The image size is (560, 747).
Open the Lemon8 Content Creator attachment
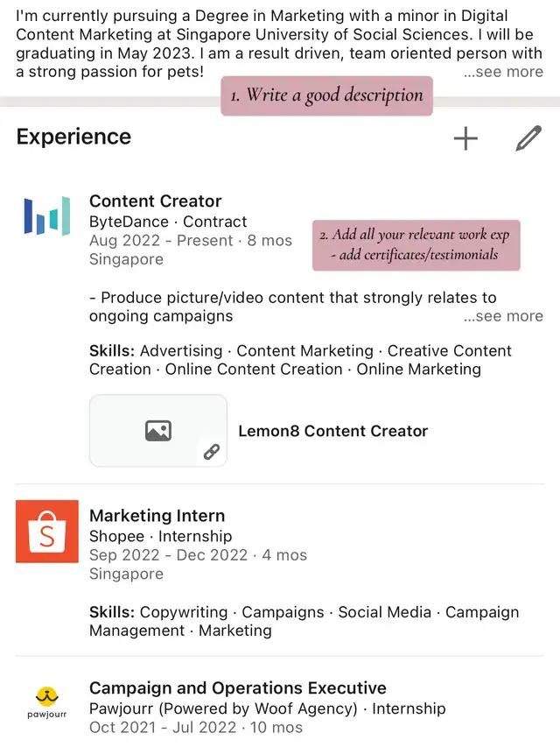click(x=333, y=431)
